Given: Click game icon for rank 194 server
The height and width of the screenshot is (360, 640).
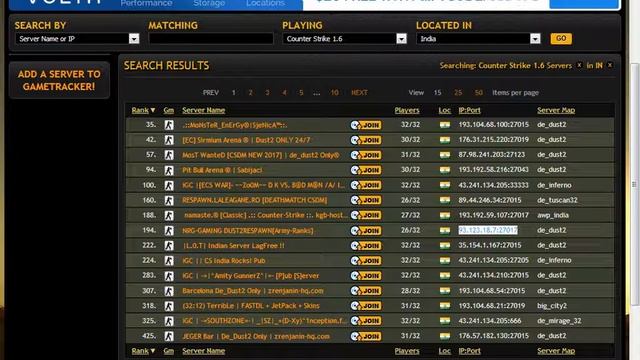Looking at the screenshot, I should click(169, 231).
